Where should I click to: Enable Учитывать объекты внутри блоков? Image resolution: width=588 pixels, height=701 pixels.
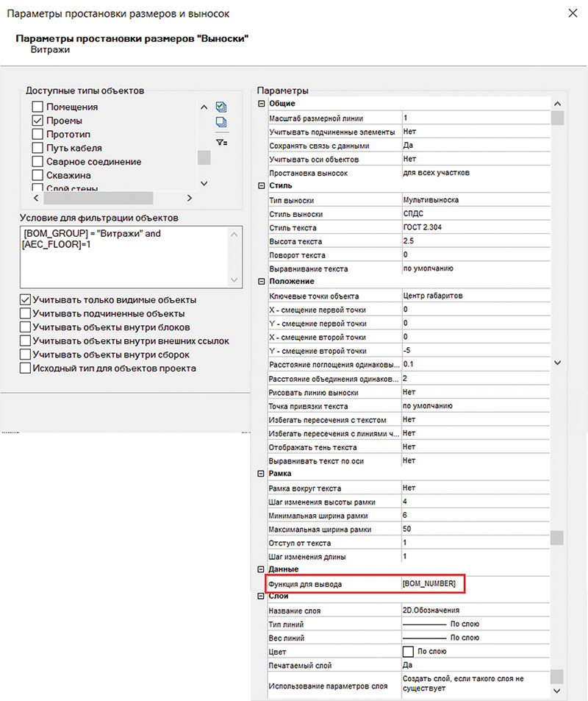coord(26,327)
